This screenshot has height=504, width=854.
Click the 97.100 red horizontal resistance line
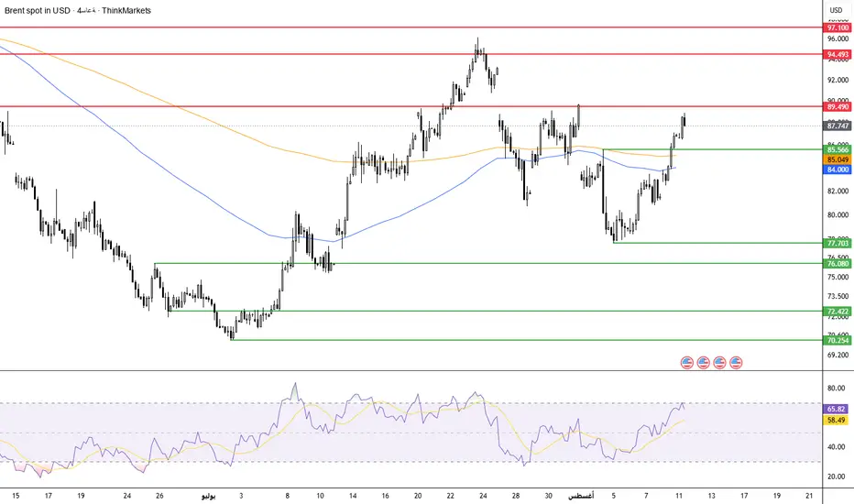(411, 27)
